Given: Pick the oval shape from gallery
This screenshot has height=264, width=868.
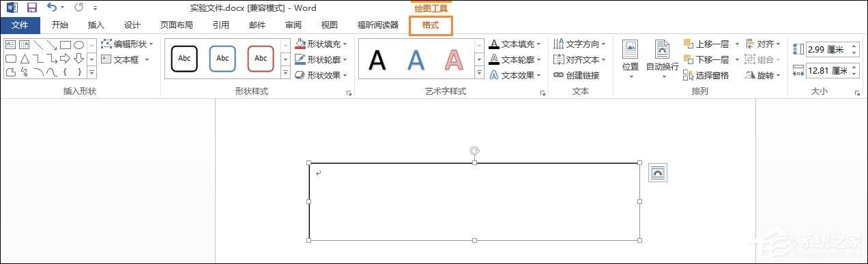Looking at the screenshot, I should coord(78,45).
